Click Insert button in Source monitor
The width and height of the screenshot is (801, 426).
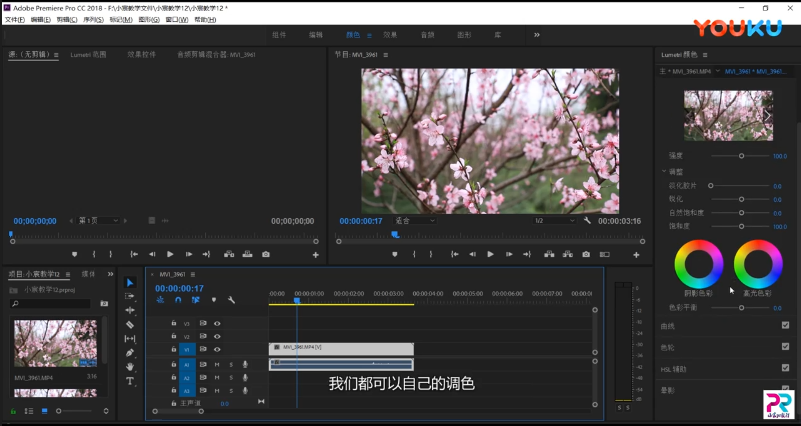pyautogui.click(x=229, y=254)
